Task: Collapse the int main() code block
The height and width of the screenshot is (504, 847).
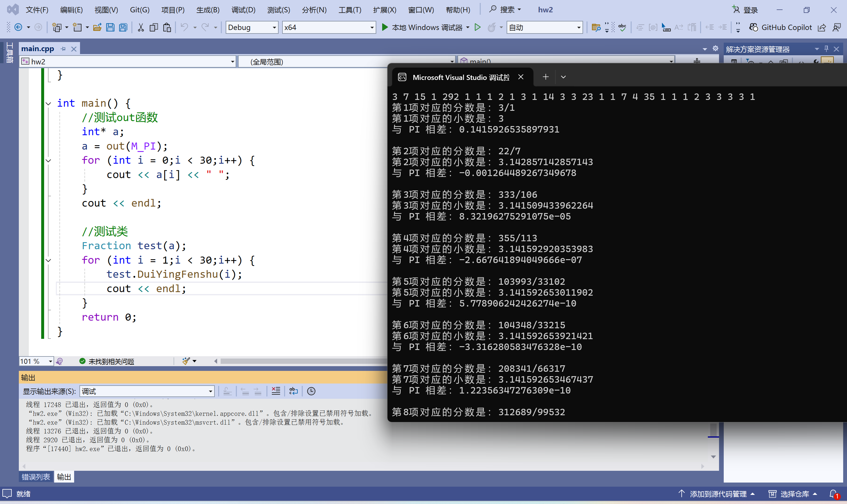Action: (x=49, y=103)
